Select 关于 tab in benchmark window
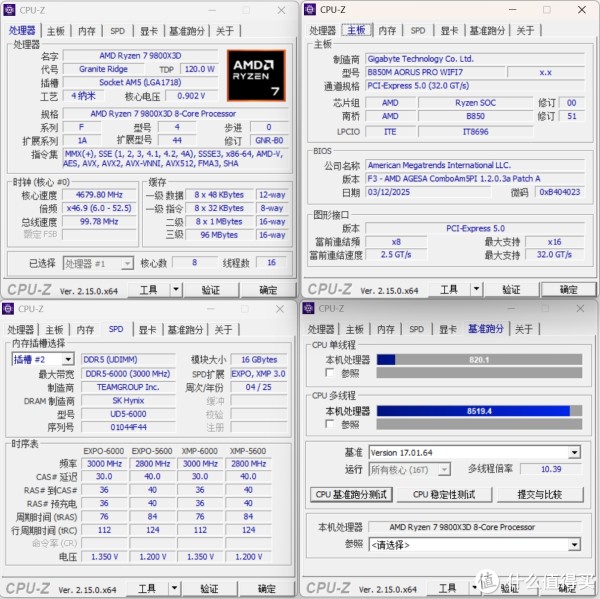This screenshot has width=600, height=599. [x=524, y=329]
